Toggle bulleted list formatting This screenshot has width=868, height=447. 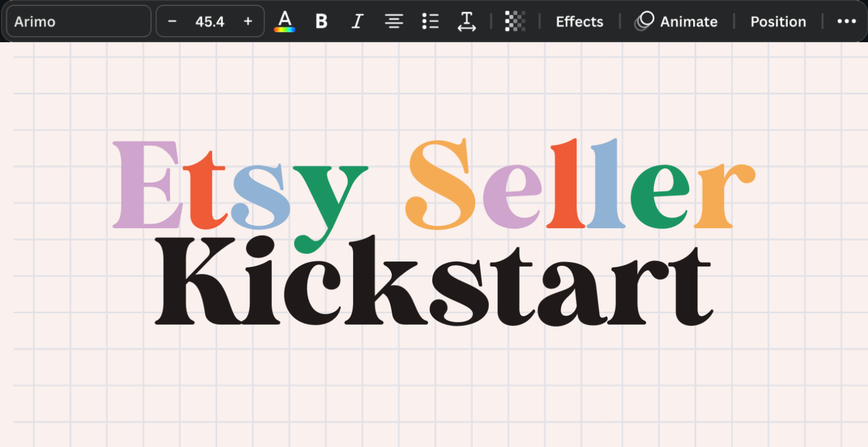pyautogui.click(x=430, y=22)
